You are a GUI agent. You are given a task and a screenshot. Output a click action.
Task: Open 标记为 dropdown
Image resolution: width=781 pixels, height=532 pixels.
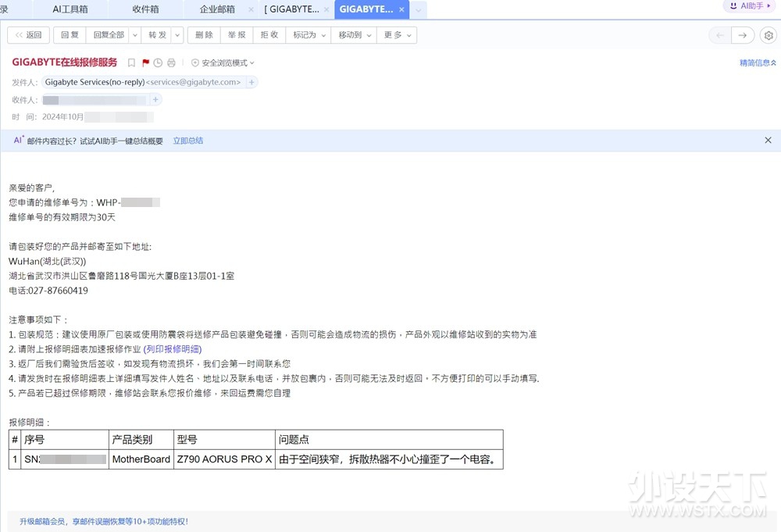click(x=308, y=35)
